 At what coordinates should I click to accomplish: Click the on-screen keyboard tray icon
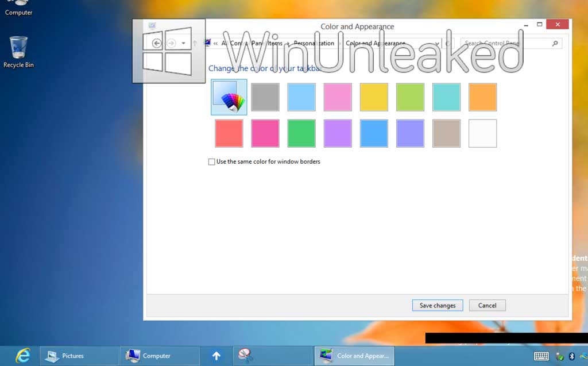[x=541, y=356]
